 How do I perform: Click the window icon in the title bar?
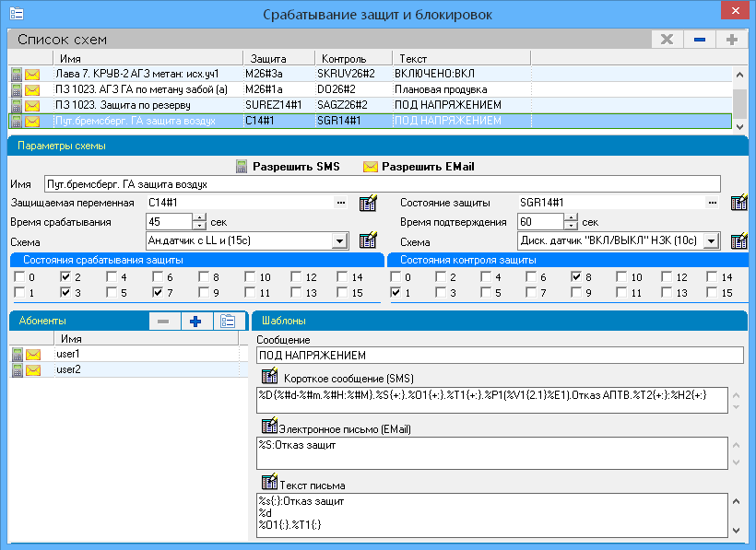[x=17, y=14]
